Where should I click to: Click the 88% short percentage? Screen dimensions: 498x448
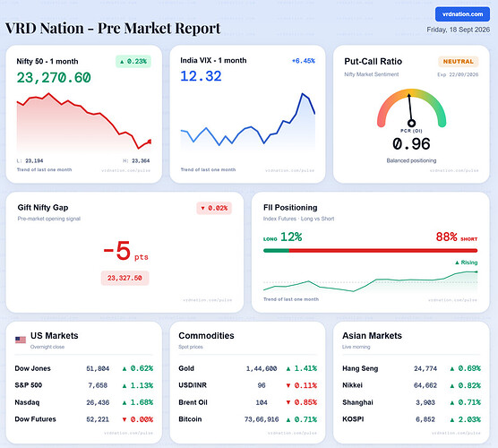point(446,237)
